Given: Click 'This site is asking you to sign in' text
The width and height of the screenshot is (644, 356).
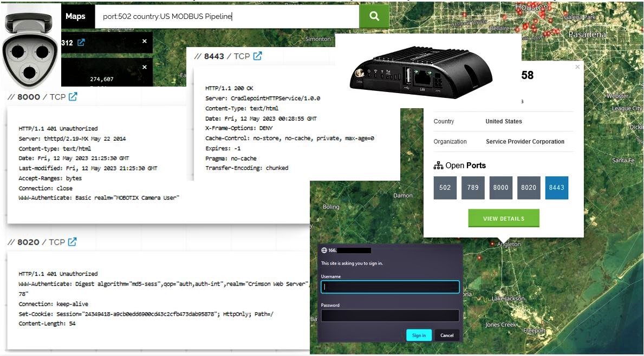Looking at the screenshot, I should coord(352,263).
